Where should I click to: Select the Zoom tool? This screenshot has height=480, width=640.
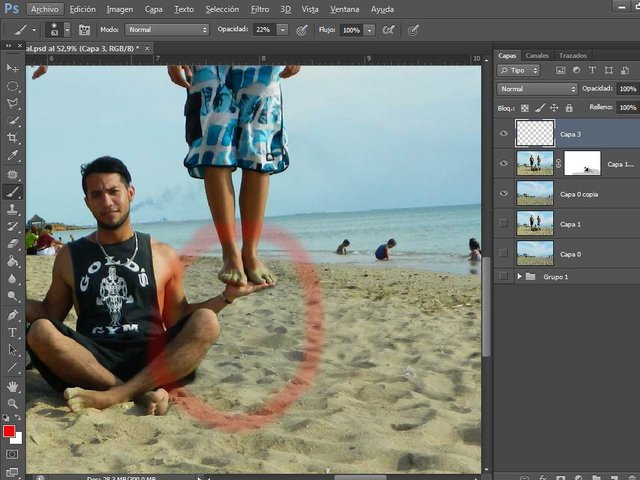tap(12, 404)
